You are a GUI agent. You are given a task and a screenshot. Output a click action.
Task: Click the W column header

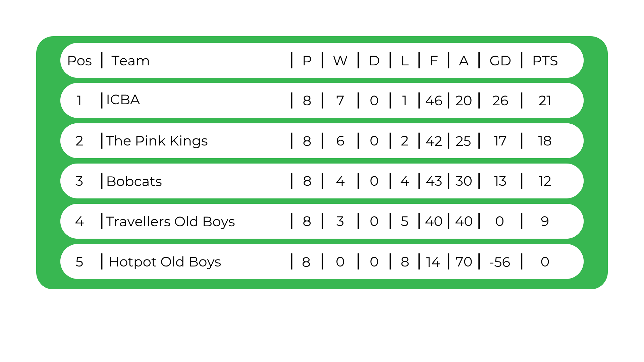click(x=340, y=61)
